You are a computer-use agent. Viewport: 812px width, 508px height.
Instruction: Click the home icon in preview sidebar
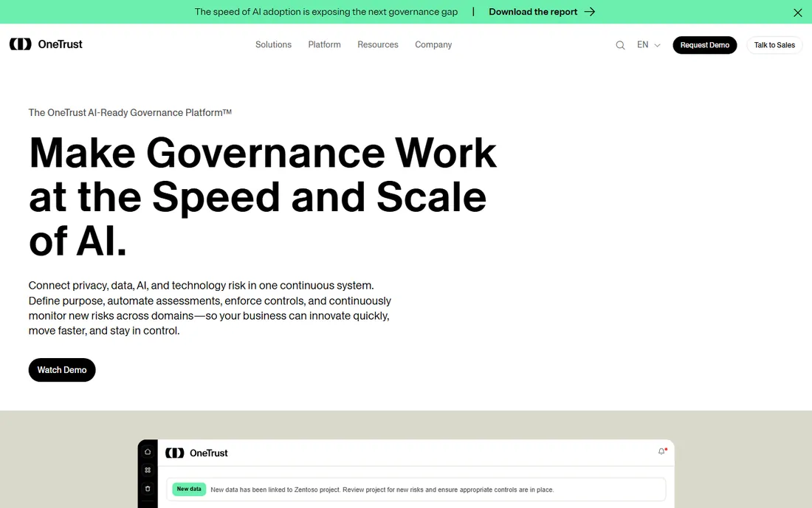[x=148, y=452]
